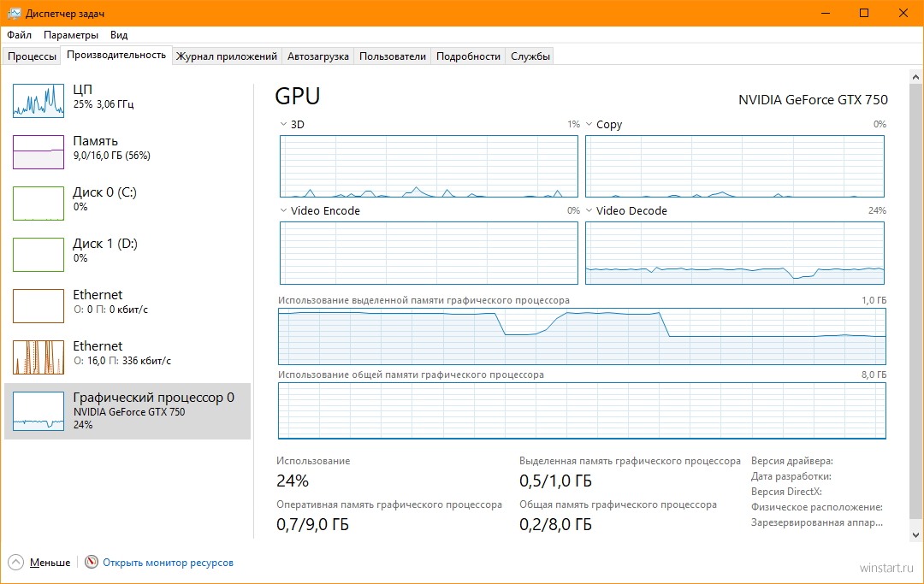The height and width of the screenshot is (584, 924).
Task: Open the Video Decode engine dropdown
Action: coord(589,210)
